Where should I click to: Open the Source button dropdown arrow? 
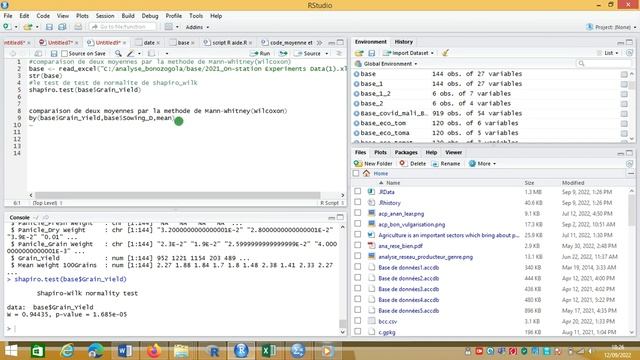pos(327,53)
